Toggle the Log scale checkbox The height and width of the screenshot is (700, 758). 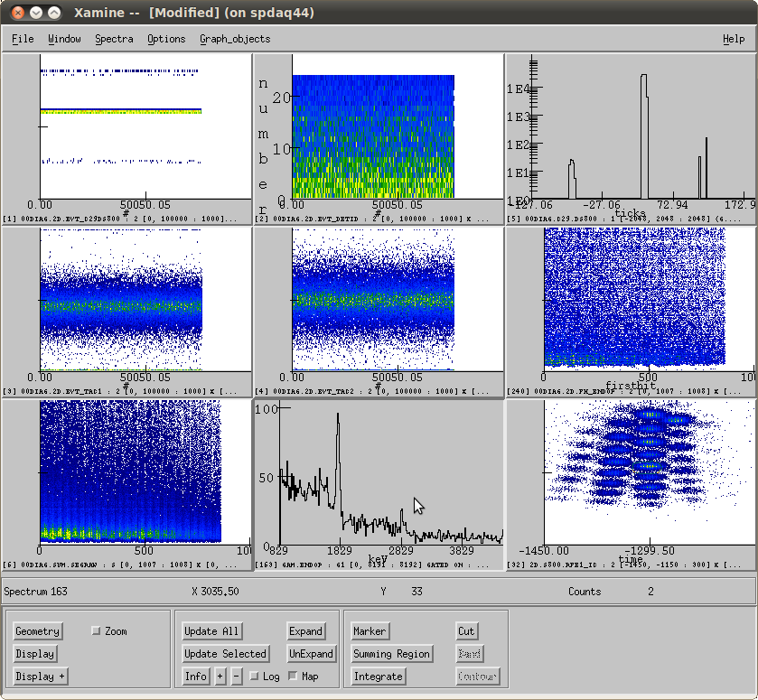click(254, 677)
